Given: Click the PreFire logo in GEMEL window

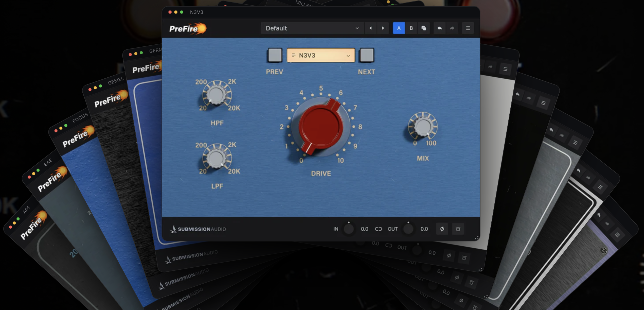Looking at the screenshot, I should (x=111, y=99).
